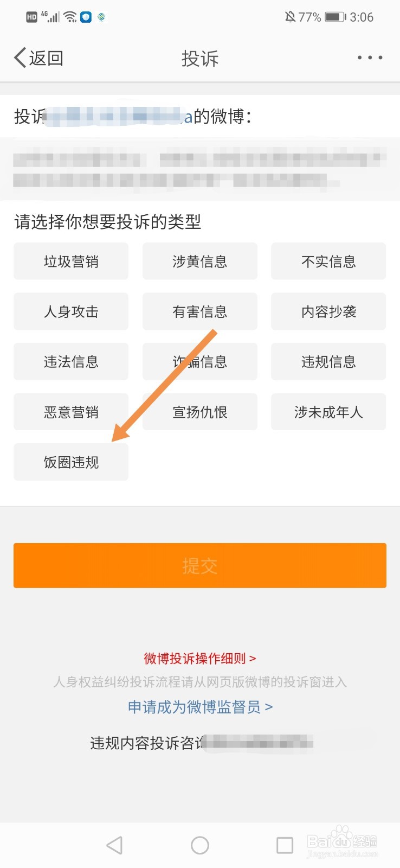Screen dimensions: 400x868
Task: Tap the Android back navigation triangle
Action: pos(114,845)
